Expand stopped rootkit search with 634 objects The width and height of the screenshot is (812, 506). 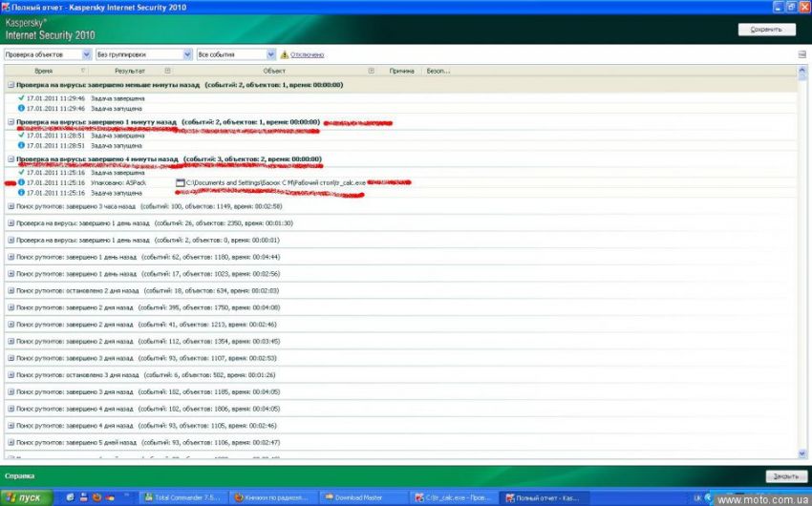click(x=11, y=290)
